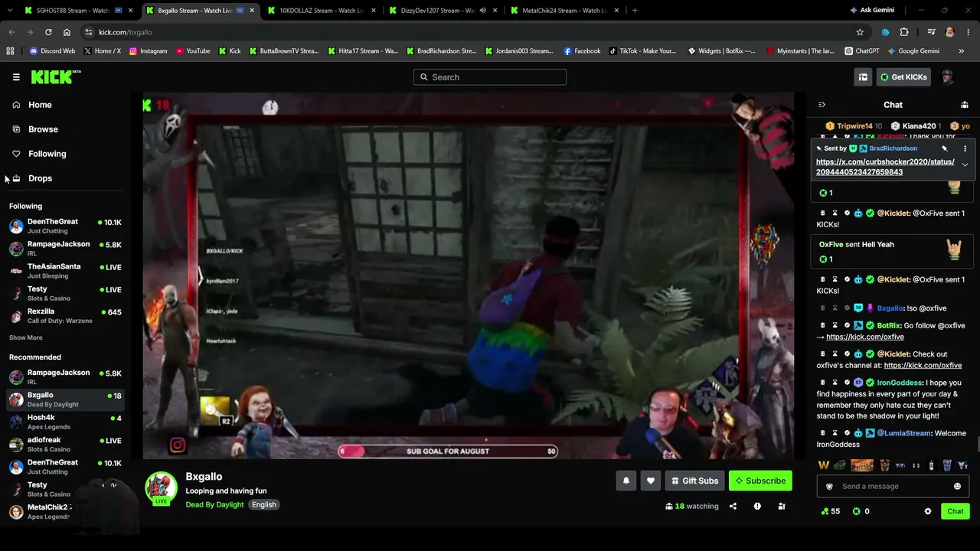Open the emoji picker in chat

pos(957,487)
